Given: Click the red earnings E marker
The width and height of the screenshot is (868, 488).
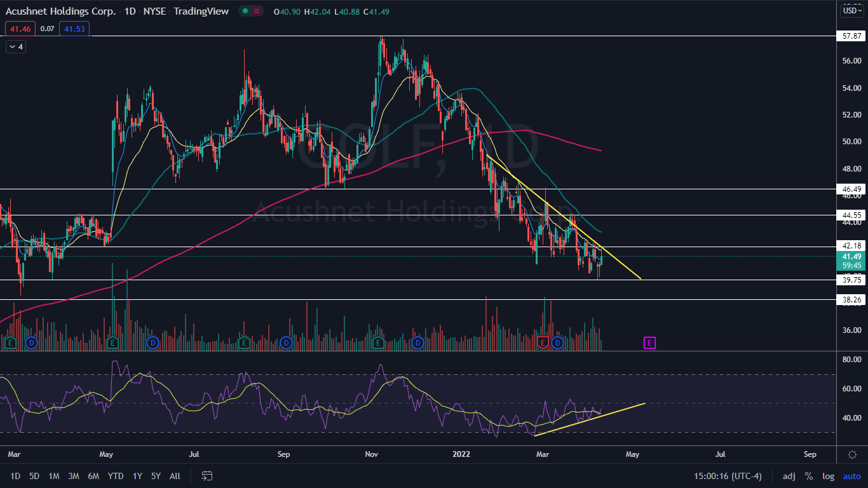Looking at the screenshot, I should click(x=543, y=343).
